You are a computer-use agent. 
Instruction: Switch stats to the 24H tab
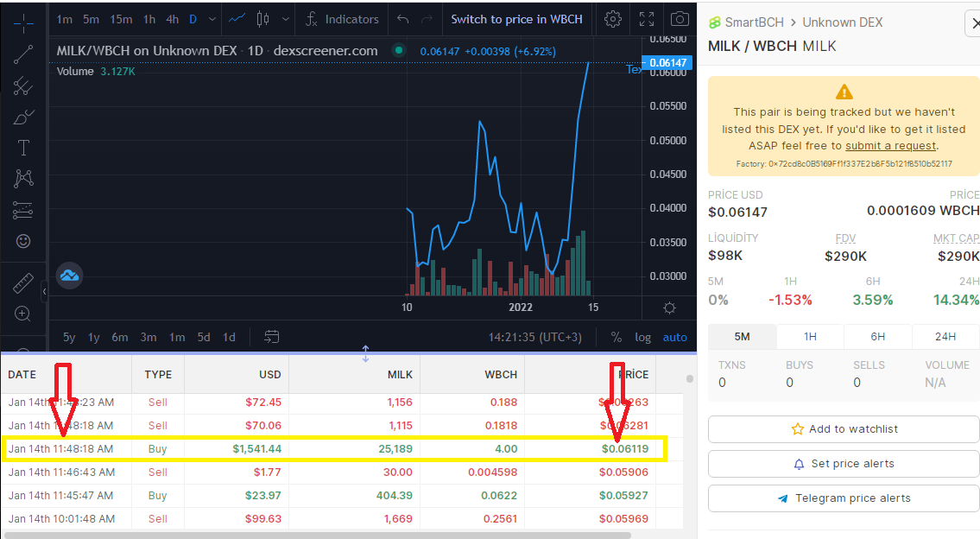(x=945, y=337)
